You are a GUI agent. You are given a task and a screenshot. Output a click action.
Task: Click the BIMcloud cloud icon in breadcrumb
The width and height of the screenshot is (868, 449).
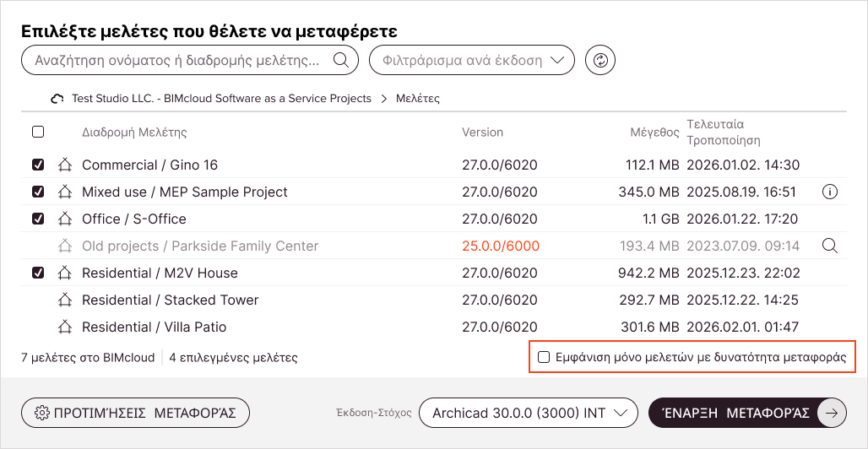coord(57,99)
